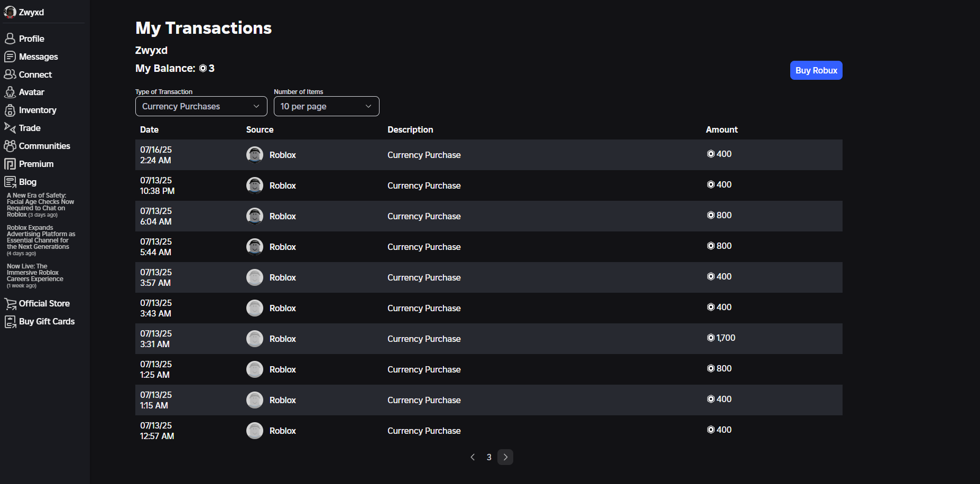Click the date 07/13/25 10:38 PM
This screenshot has width=980, height=484.
pyautogui.click(x=157, y=185)
